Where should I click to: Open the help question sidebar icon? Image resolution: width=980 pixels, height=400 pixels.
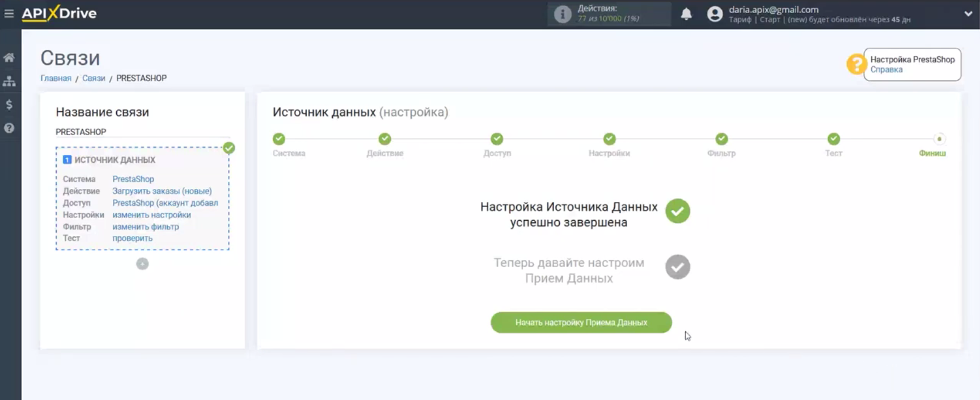[x=9, y=128]
